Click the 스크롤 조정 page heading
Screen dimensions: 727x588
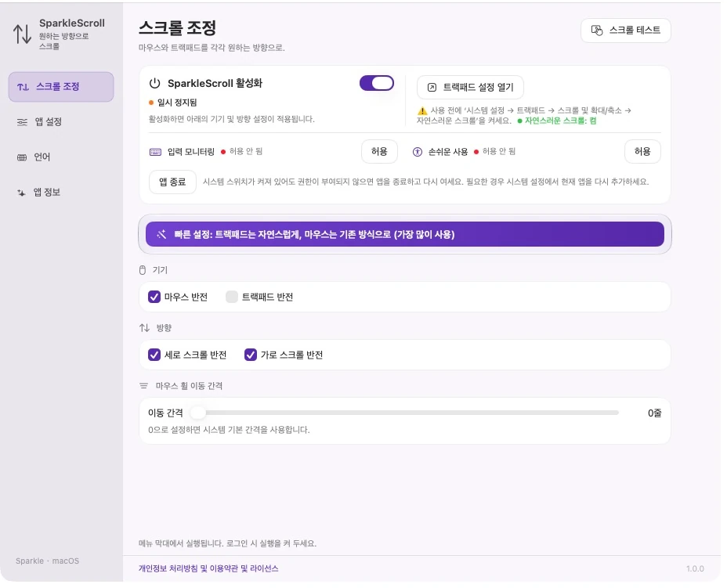tap(178, 28)
